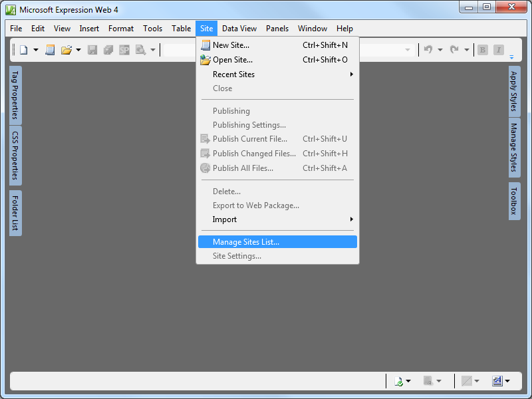Viewport: 532px width, 399px height.
Task: Choose Open Site... from Site menu
Action: pos(277,60)
